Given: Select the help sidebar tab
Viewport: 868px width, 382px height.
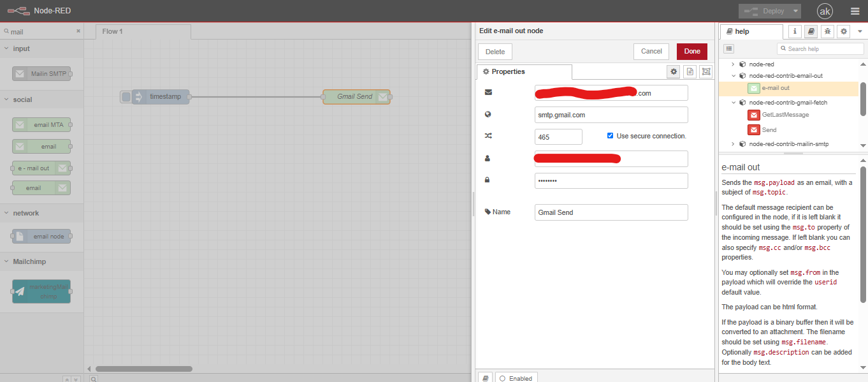Looking at the screenshot, I should (751, 31).
